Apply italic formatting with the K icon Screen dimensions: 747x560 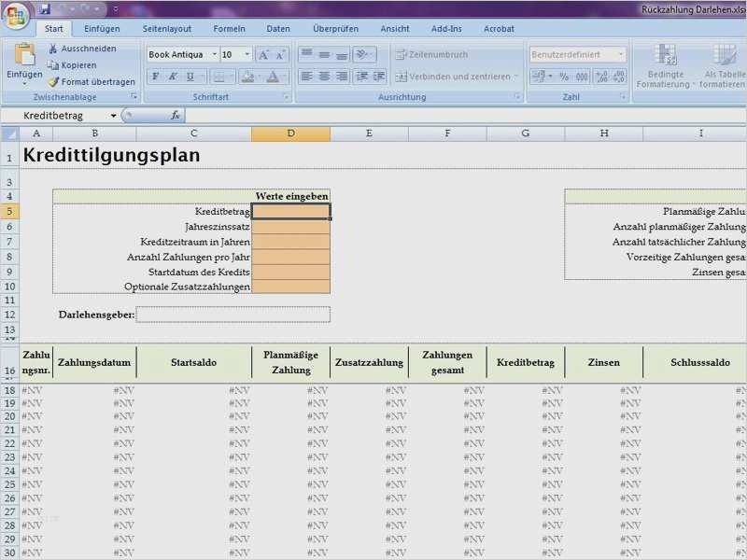(x=173, y=76)
